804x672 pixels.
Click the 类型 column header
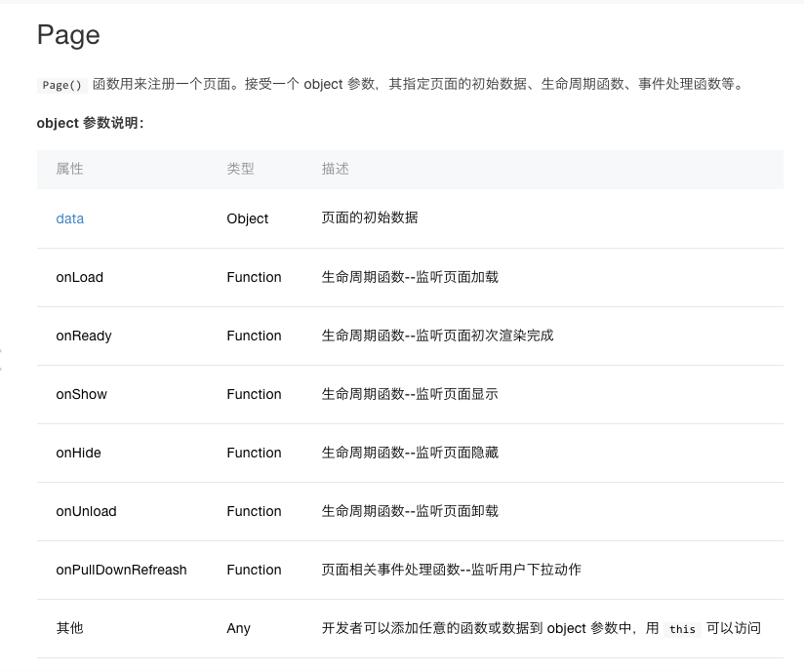click(x=240, y=169)
